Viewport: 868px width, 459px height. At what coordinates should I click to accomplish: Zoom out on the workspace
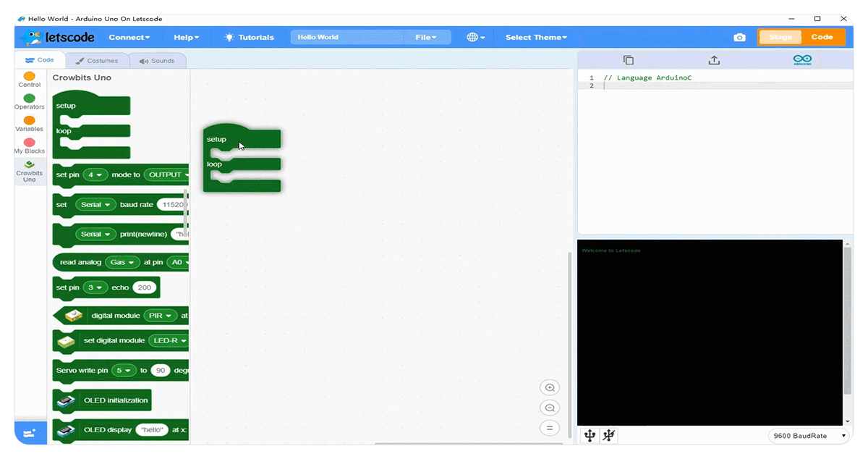point(550,408)
